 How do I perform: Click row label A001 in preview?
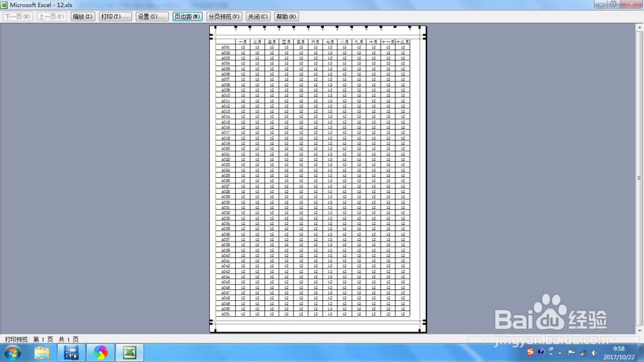tap(225, 47)
